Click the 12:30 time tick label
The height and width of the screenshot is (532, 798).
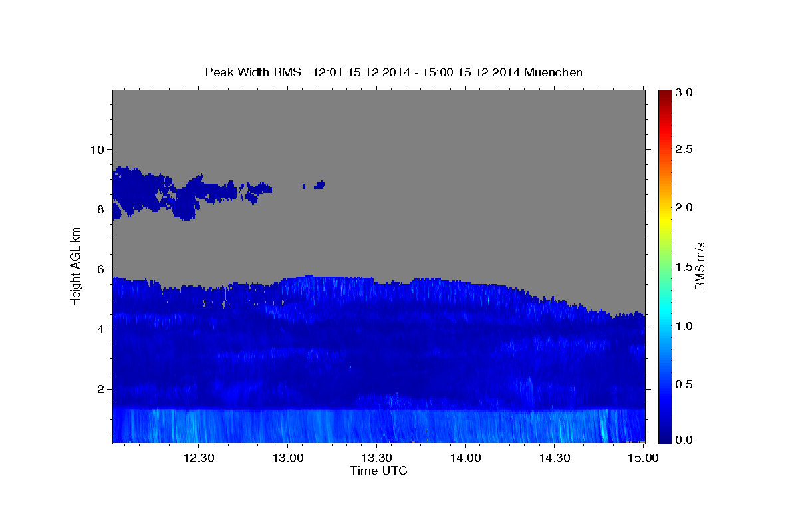[x=199, y=458]
